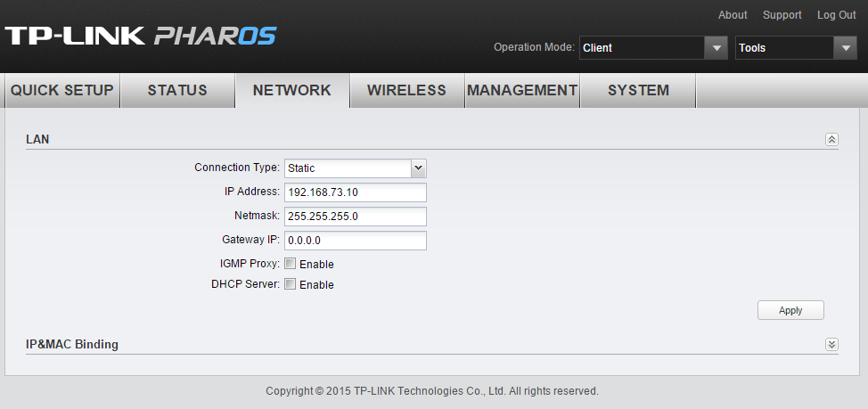Click the Apply button
The height and width of the screenshot is (409, 868).
click(x=790, y=310)
